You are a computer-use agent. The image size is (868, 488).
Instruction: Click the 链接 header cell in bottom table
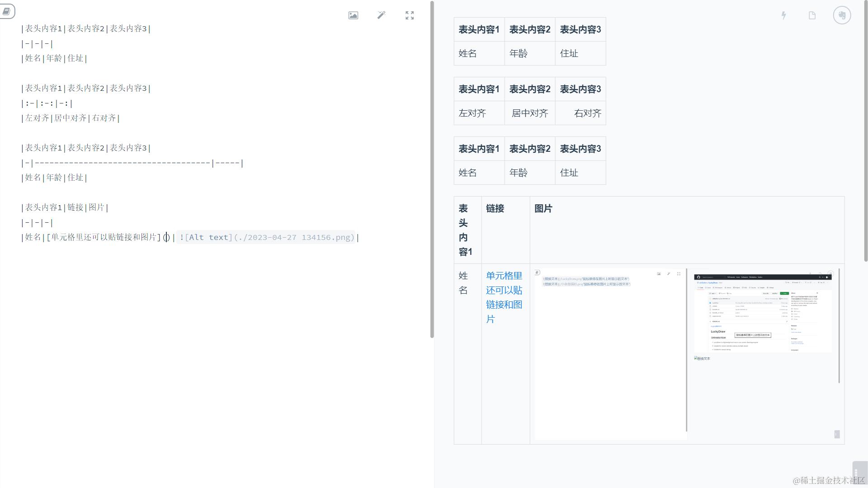(495, 208)
